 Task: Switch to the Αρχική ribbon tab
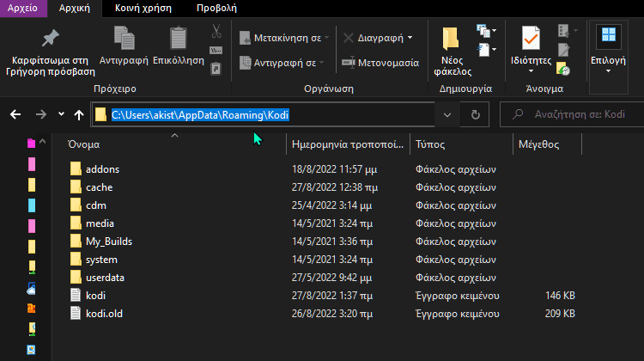point(75,9)
